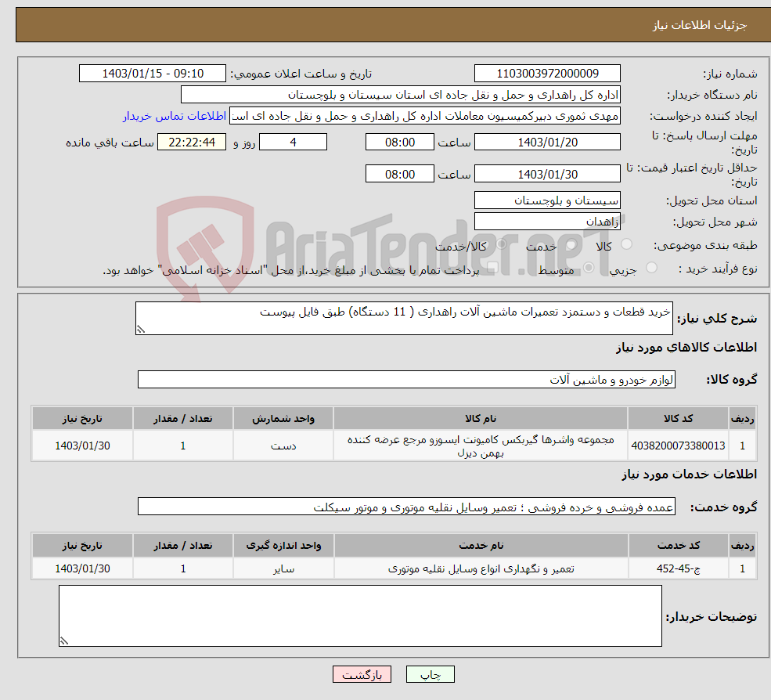Click the چاپ (print) button

(x=430, y=674)
